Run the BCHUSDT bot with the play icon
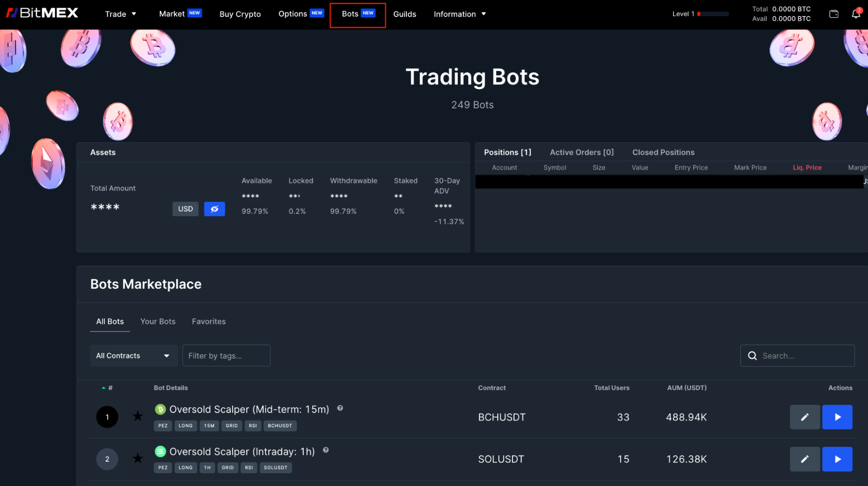 (x=837, y=417)
